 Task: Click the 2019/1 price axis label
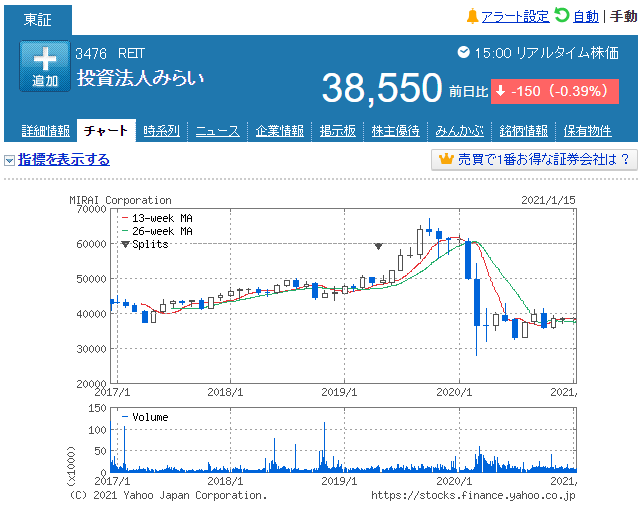339,392
